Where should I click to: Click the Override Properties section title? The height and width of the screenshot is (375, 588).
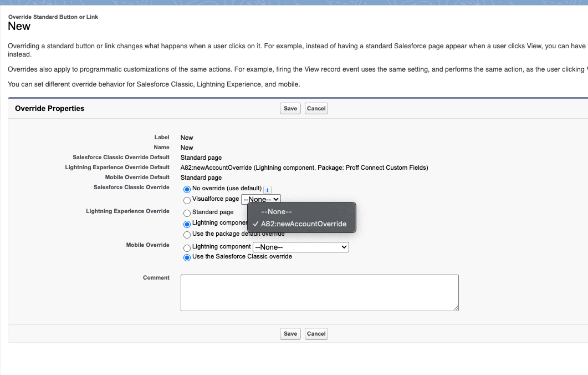pyautogui.click(x=49, y=108)
